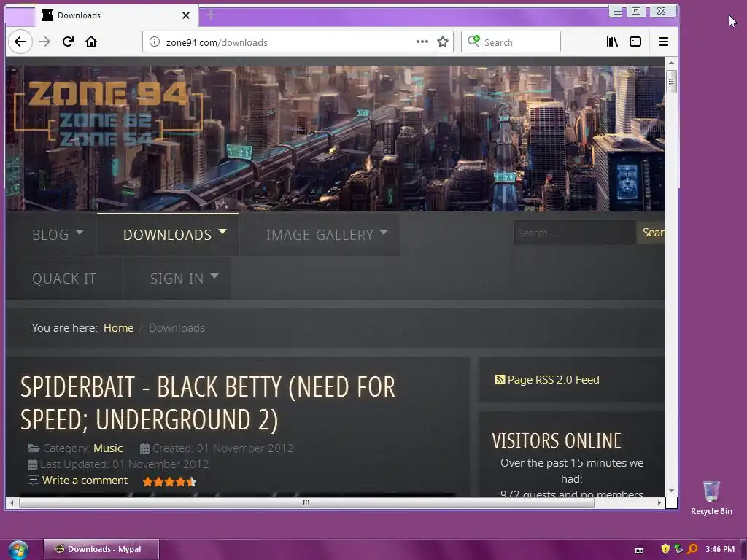Click the website search text field

click(575, 233)
